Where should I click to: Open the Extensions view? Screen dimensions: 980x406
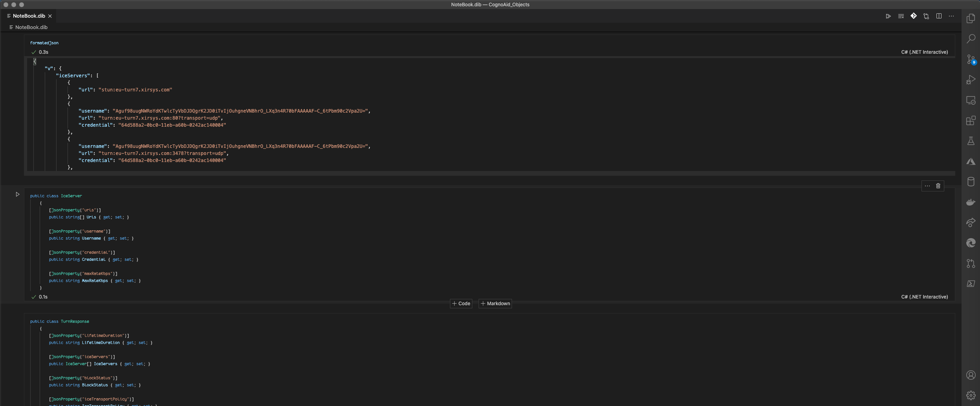pyautogui.click(x=970, y=120)
